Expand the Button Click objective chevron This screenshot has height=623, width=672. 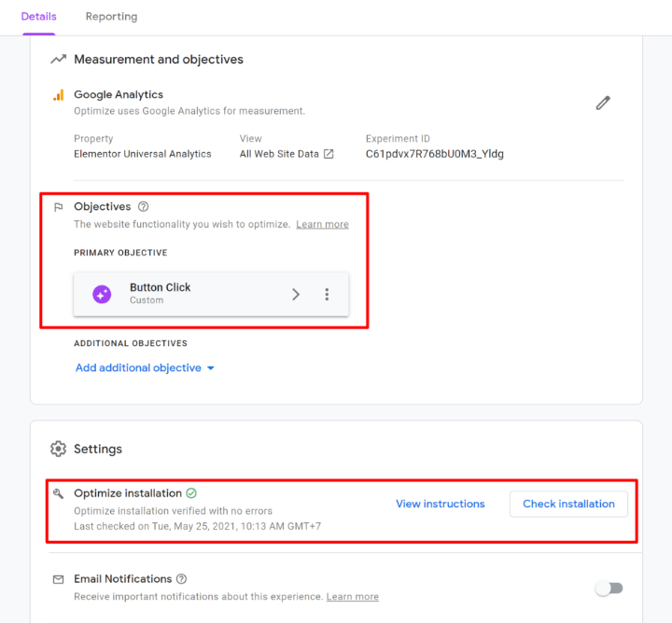tap(296, 295)
